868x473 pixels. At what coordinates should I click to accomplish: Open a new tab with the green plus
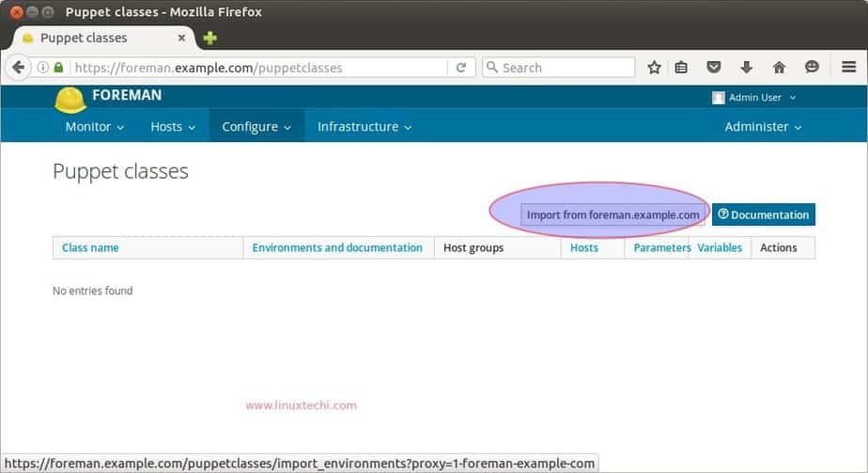point(209,38)
